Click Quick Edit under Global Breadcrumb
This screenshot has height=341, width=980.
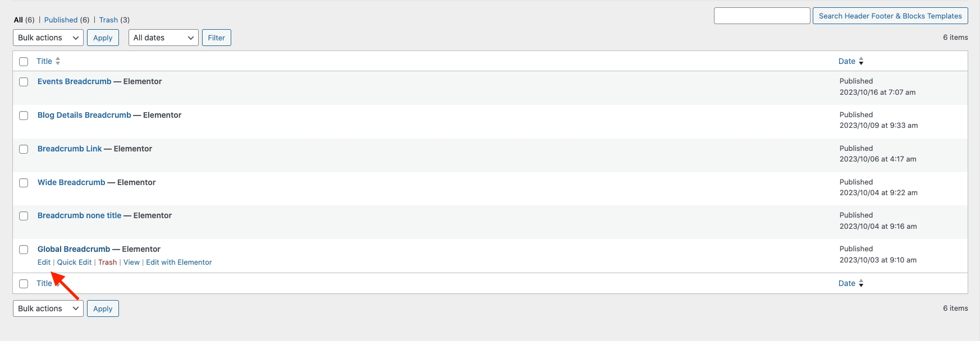tap(74, 262)
